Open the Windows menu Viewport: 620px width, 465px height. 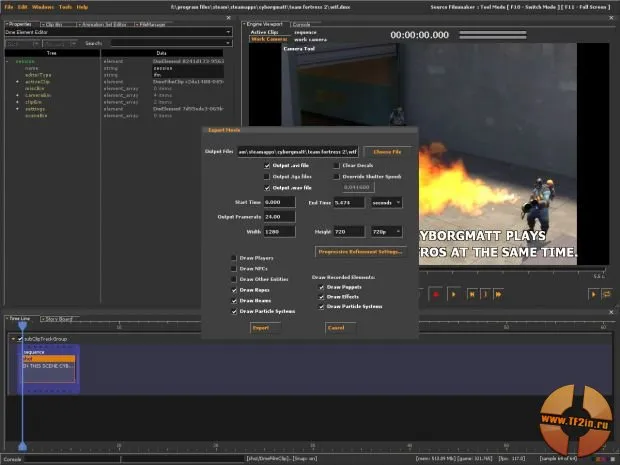43,7
